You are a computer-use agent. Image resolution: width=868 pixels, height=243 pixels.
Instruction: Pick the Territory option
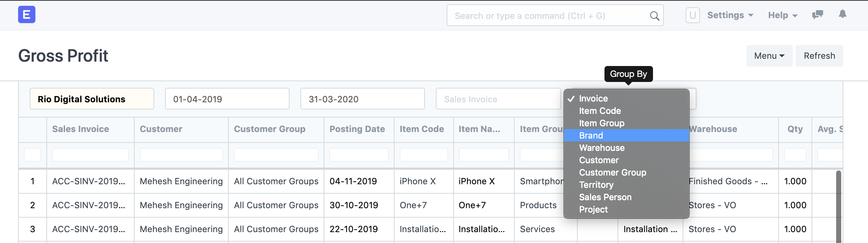click(x=596, y=185)
